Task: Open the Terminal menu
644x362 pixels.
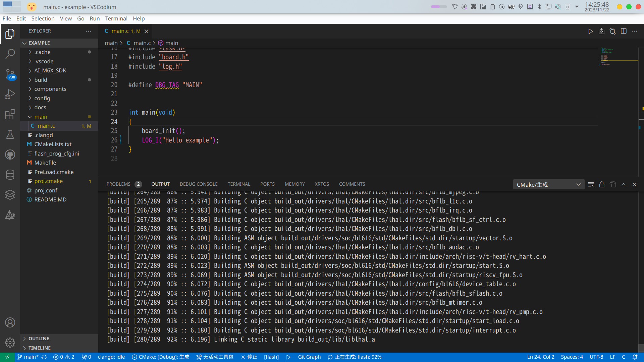Action: coord(116,18)
